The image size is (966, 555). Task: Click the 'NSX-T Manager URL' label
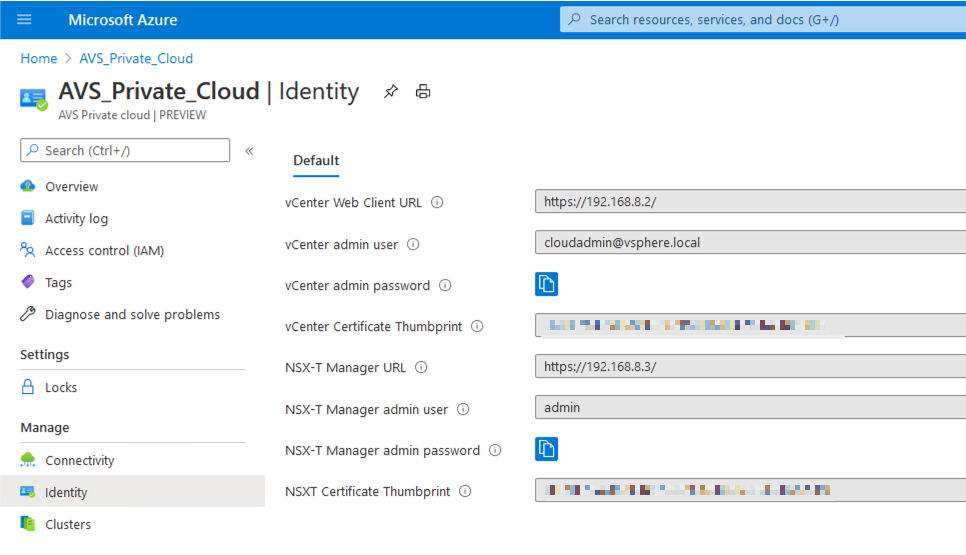[x=346, y=368]
